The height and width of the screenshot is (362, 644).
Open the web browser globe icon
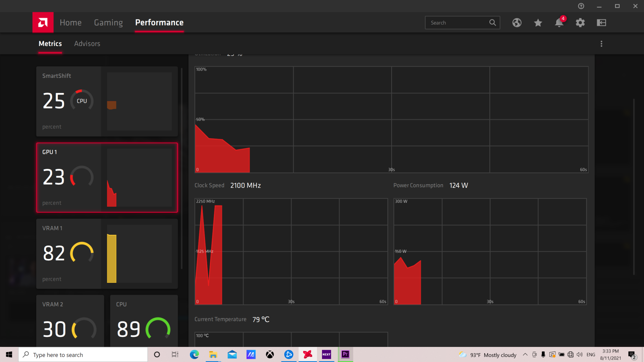point(517,23)
